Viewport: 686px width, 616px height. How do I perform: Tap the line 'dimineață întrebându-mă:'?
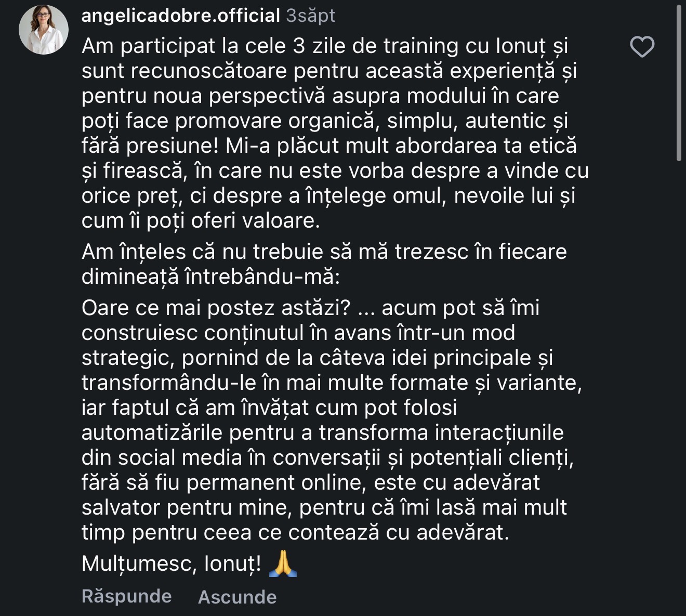pyautogui.click(x=210, y=277)
